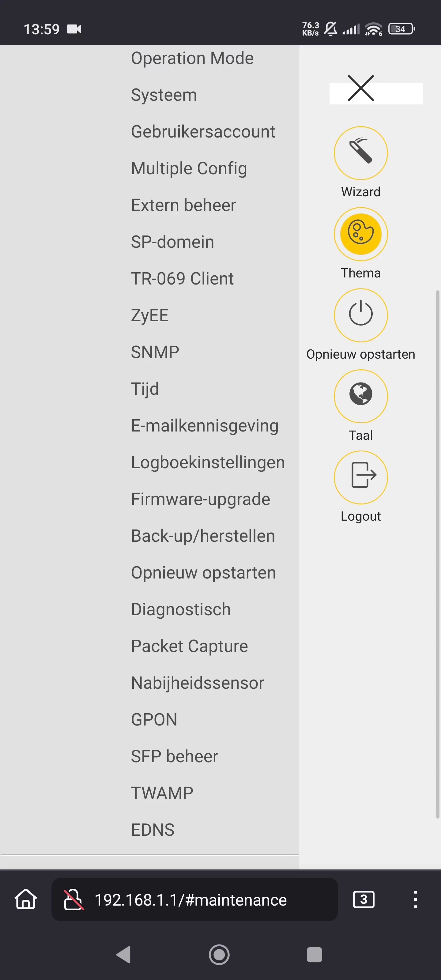Open the Diagnostisch page
441x980 pixels.
(x=181, y=609)
